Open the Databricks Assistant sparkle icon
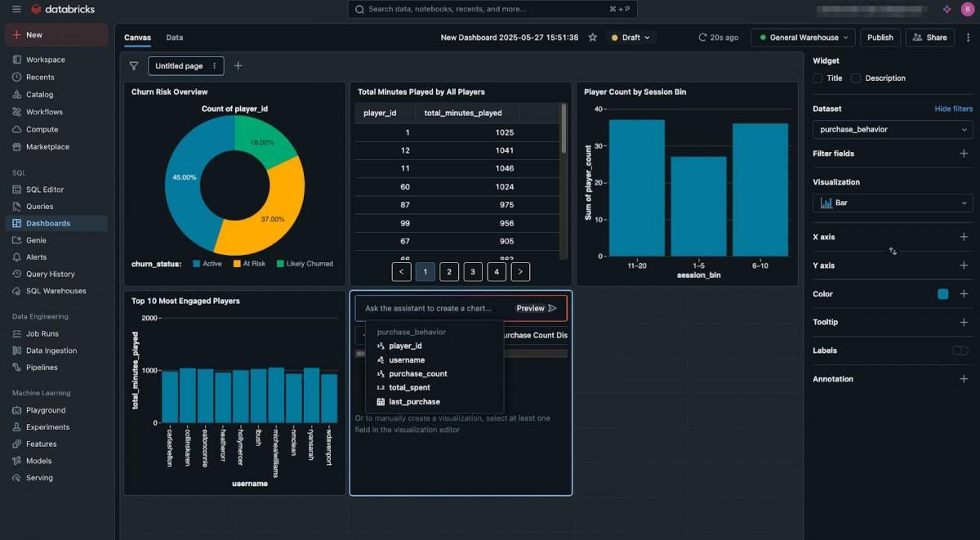 point(947,9)
